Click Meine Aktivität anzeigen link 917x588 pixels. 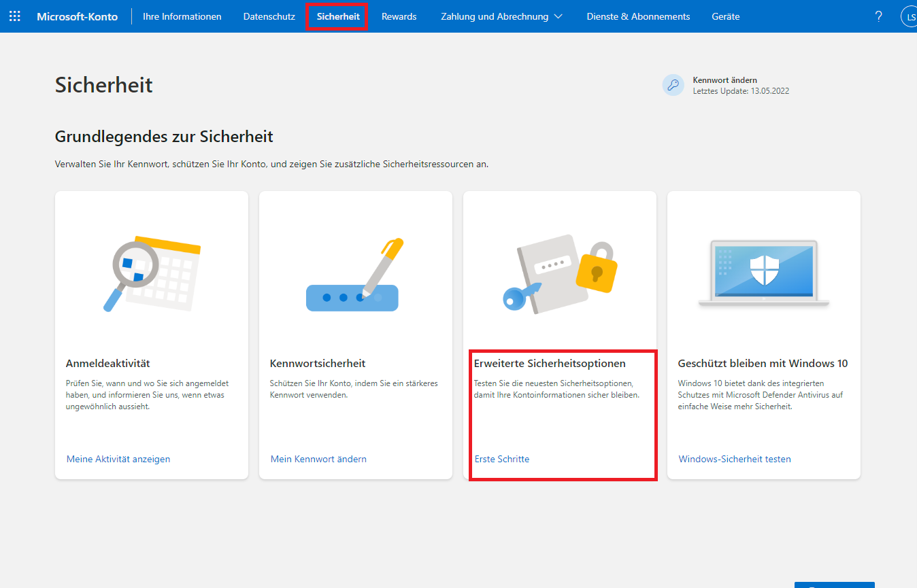coord(118,459)
